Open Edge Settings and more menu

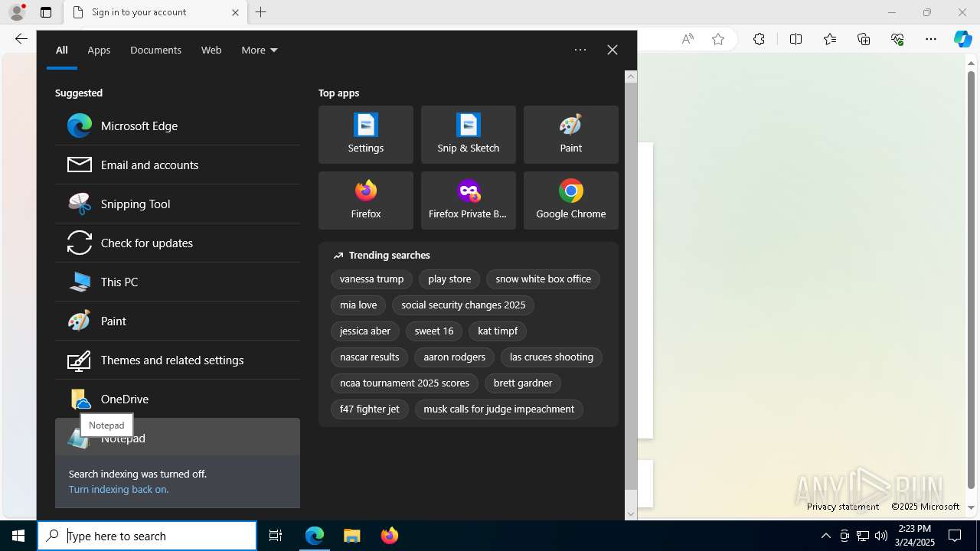pyautogui.click(x=931, y=39)
